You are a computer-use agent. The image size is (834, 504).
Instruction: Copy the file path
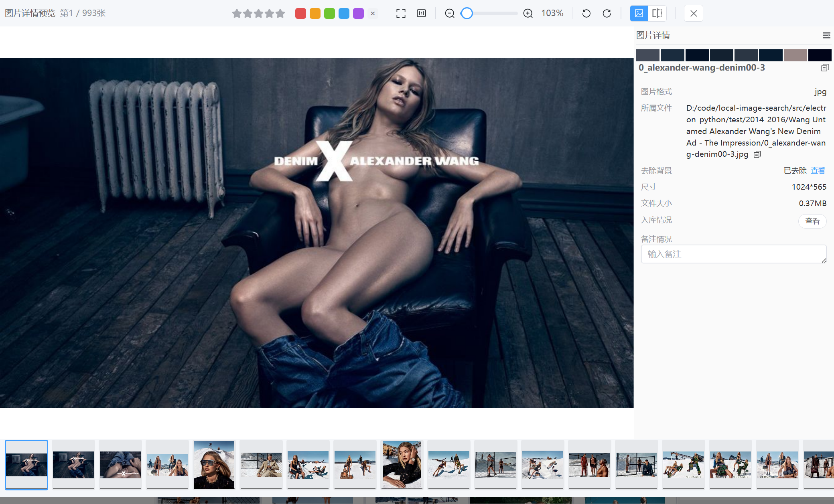(x=757, y=154)
